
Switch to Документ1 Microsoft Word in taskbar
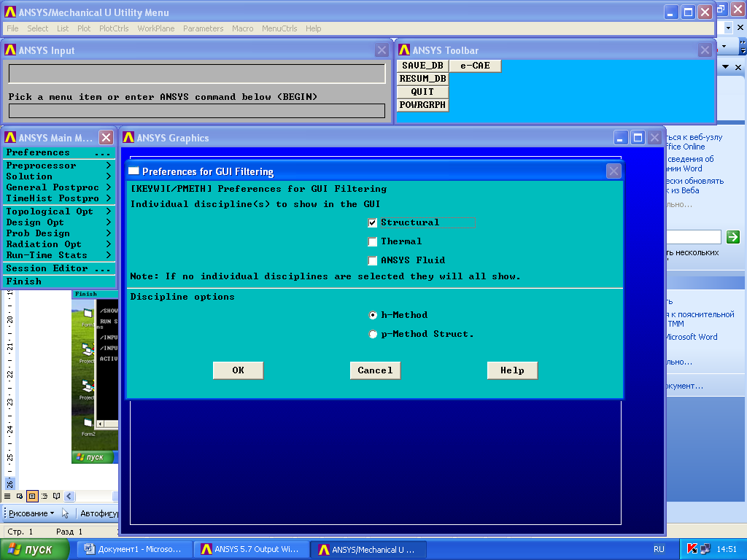pyautogui.click(x=135, y=549)
